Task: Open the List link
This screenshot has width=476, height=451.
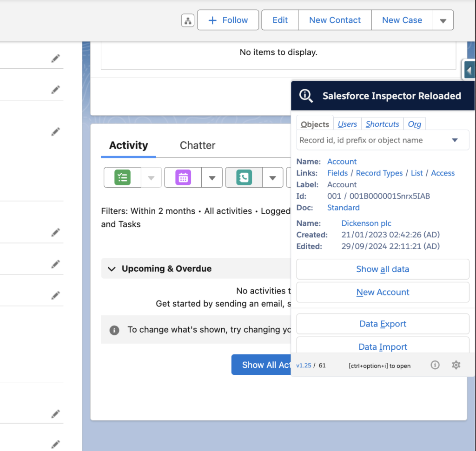Action: click(x=416, y=173)
